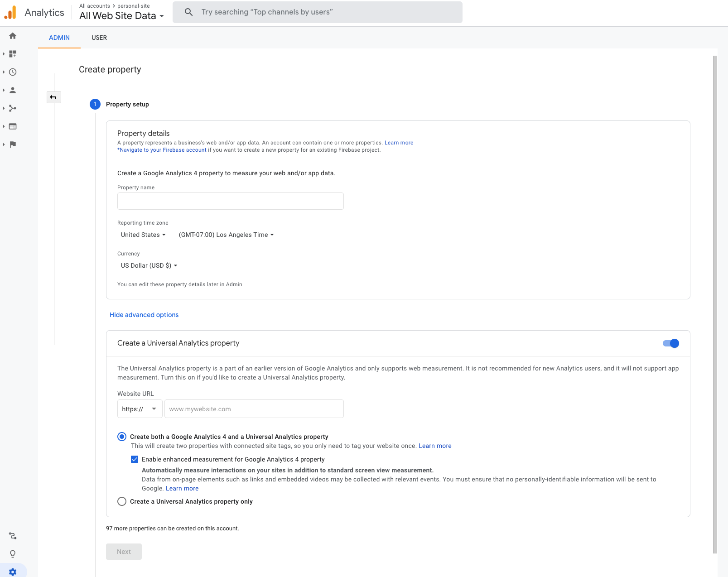This screenshot has height=577, width=728.
Task: Focus the Analytics search box
Action: (x=318, y=12)
